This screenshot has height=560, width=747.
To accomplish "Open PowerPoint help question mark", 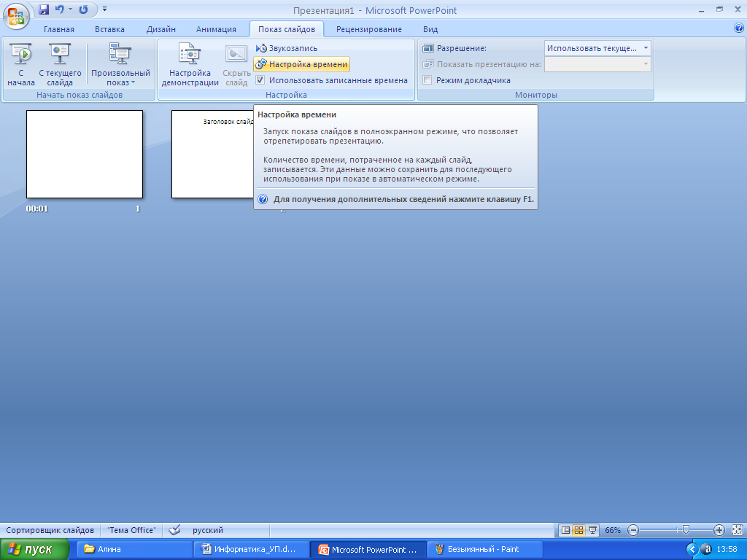I will [x=739, y=28].
